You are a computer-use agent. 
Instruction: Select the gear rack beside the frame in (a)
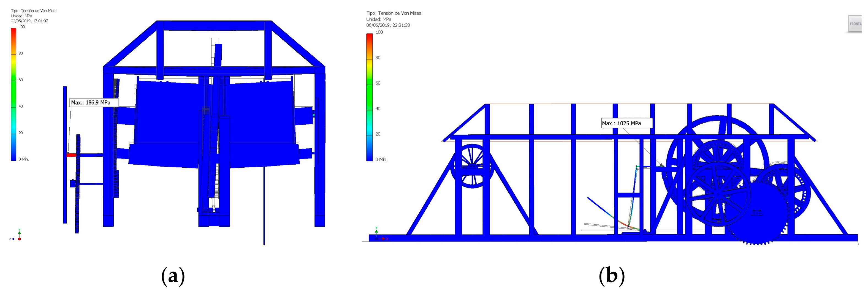(x=77, y=184)
